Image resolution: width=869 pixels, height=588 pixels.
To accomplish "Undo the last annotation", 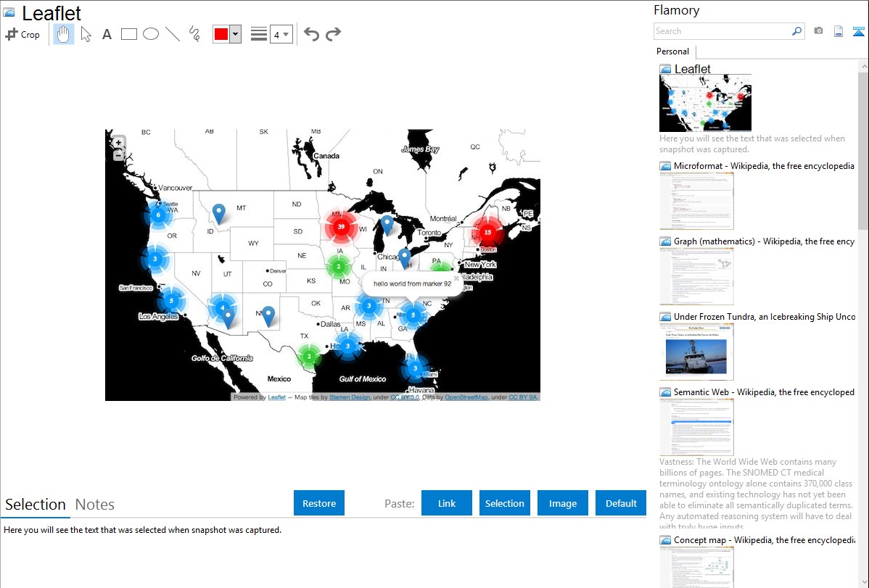I will coord(311,34).
